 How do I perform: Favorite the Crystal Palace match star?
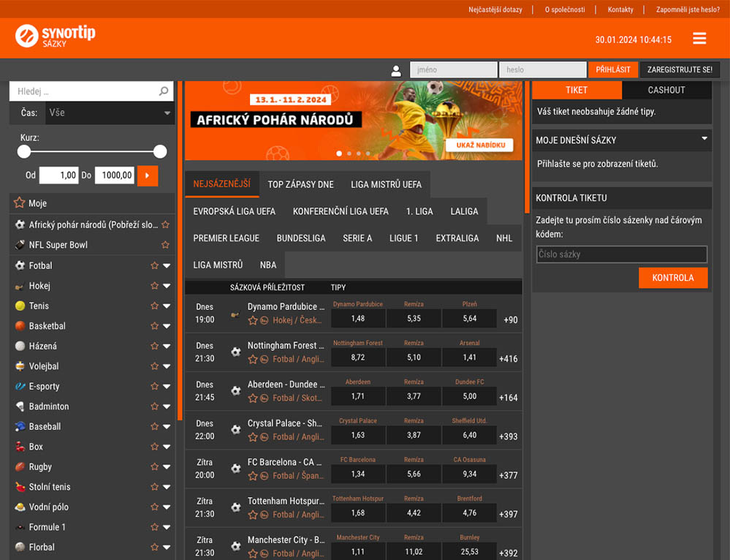pos(253,437)
